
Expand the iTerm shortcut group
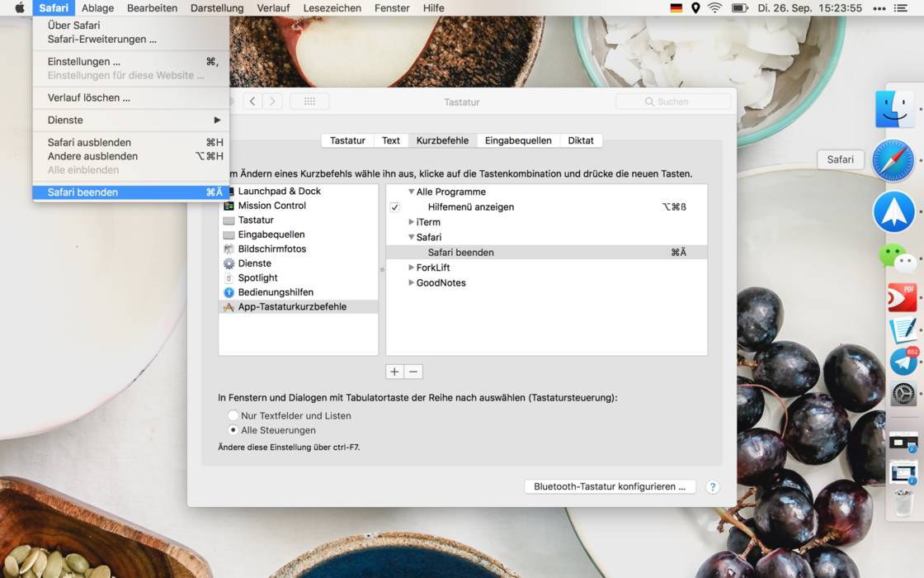coord(412,222)
